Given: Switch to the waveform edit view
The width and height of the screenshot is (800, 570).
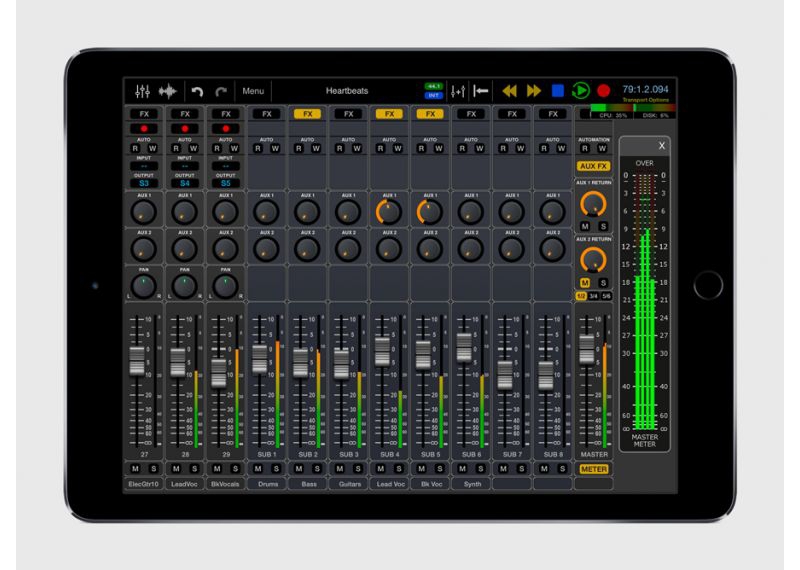Looking at the screenshot, I should click(x=167, y=91).
